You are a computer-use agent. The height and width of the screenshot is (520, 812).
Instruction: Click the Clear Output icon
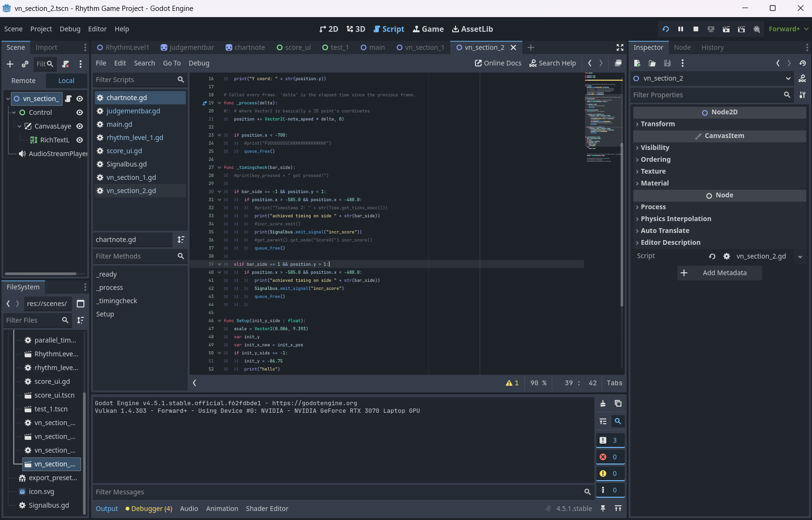pyautogui.click(x=603, y=403)
